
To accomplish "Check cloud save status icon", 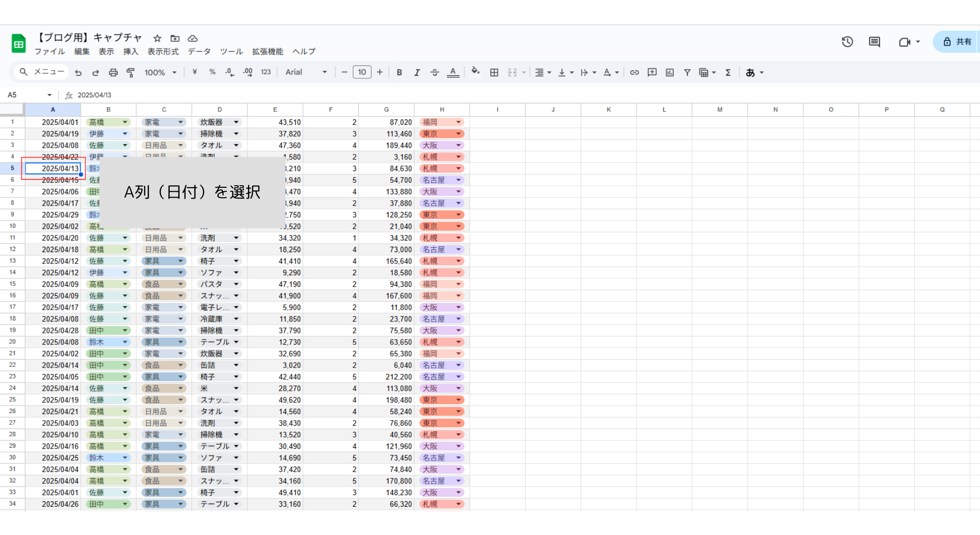I will click(193, 38).
